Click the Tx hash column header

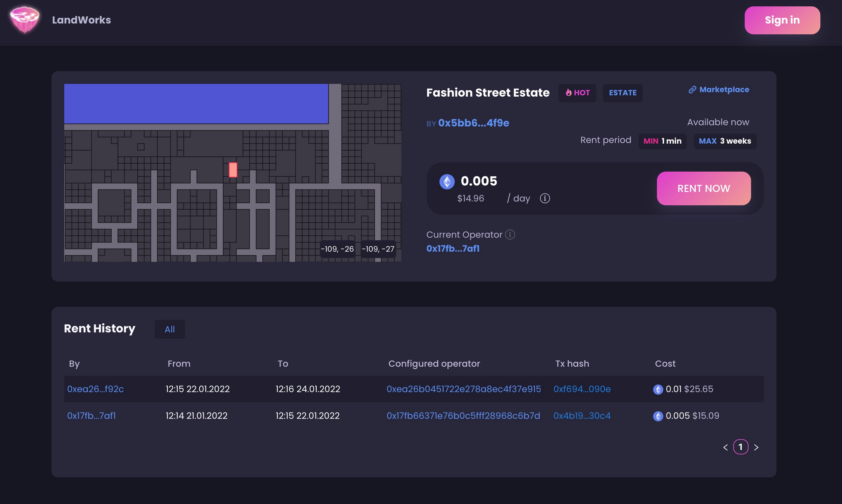pyautogui.click(x=572, y=364)
